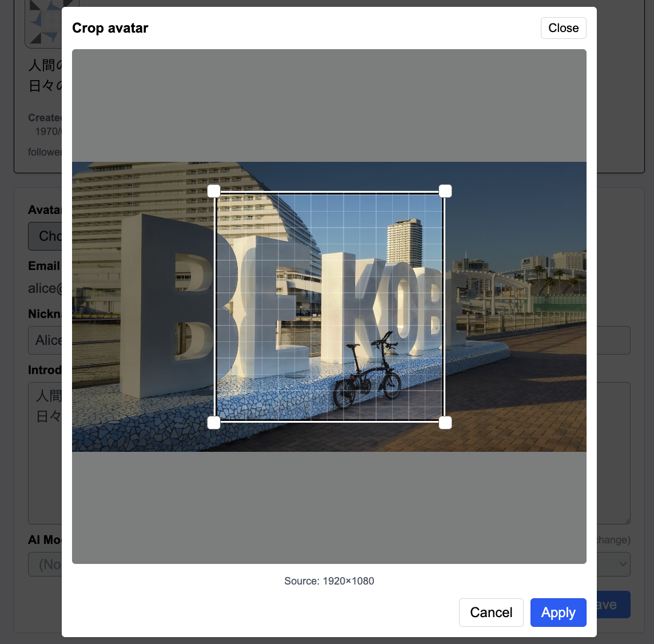Apply the avatar crop

[558, 613]
